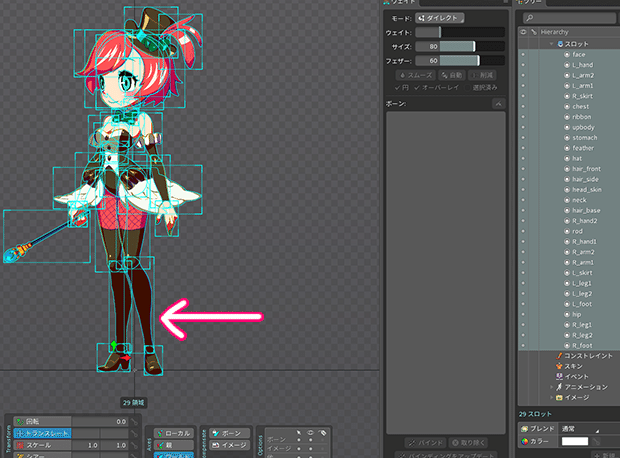Click the key icon next to スケール values
Screen dimensions: 620x458
pos(134,446)
